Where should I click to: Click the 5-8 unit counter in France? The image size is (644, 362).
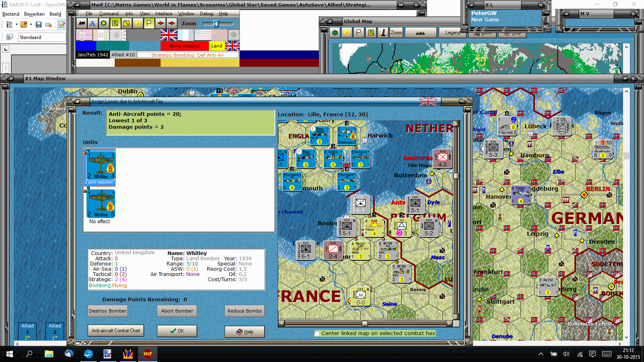[x=360, y=296]
